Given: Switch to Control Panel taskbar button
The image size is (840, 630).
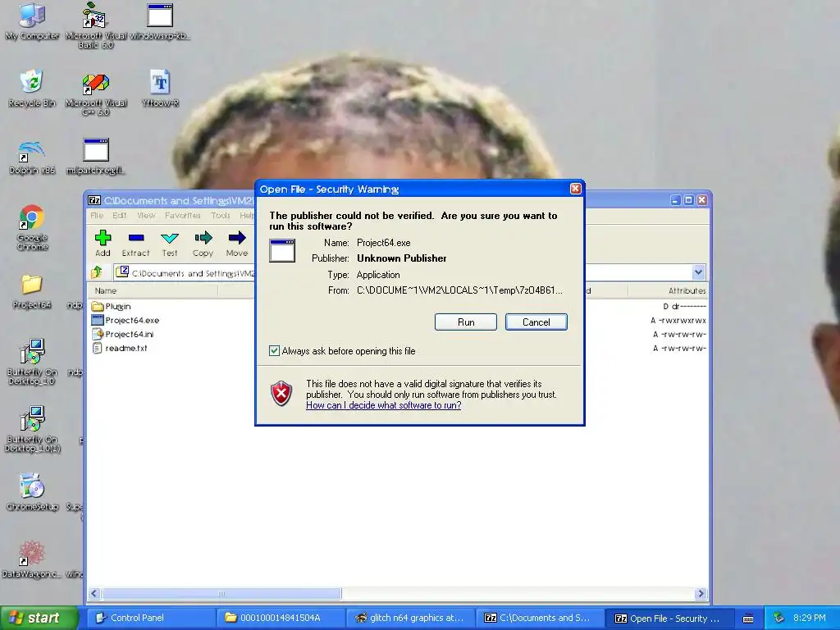Looking at the screenshot, I should point(150,618).
